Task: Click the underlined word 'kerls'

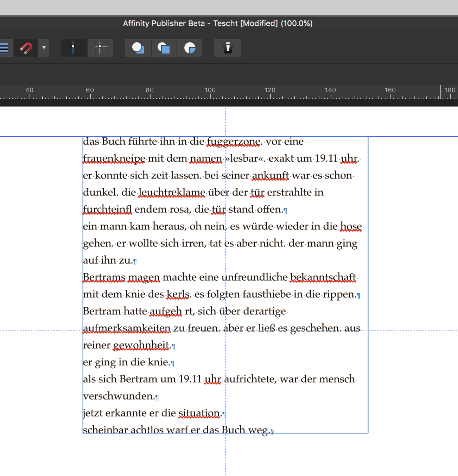Action: [178, 294]
